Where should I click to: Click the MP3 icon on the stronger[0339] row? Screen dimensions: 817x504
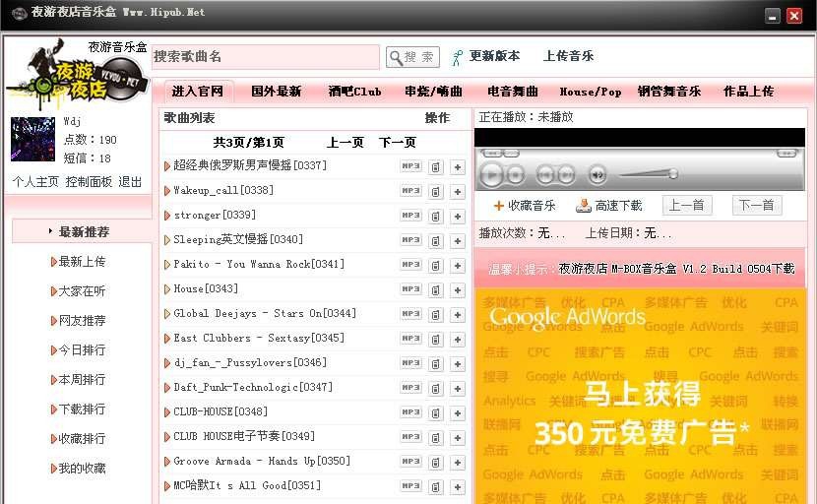point(411,216)
